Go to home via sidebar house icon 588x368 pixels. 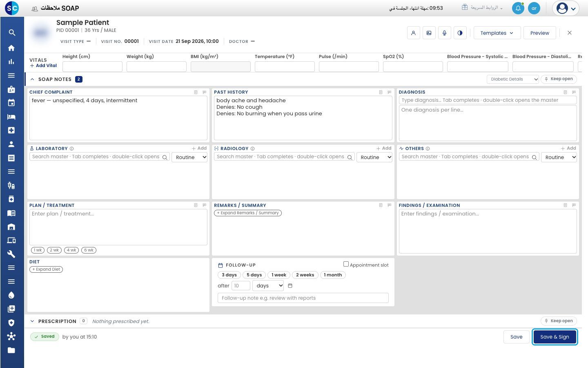pyautogui.click(x=11, y=48)
